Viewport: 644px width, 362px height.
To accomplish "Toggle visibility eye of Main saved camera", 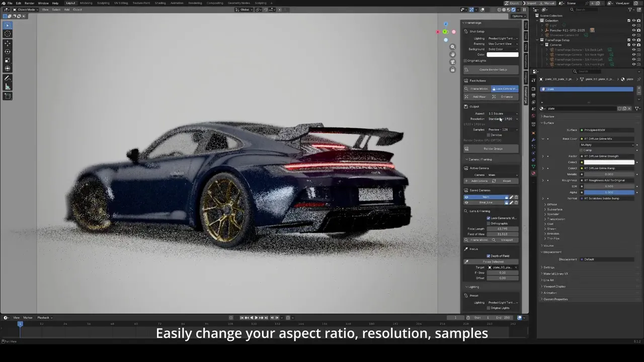I will tap(466, 197).
